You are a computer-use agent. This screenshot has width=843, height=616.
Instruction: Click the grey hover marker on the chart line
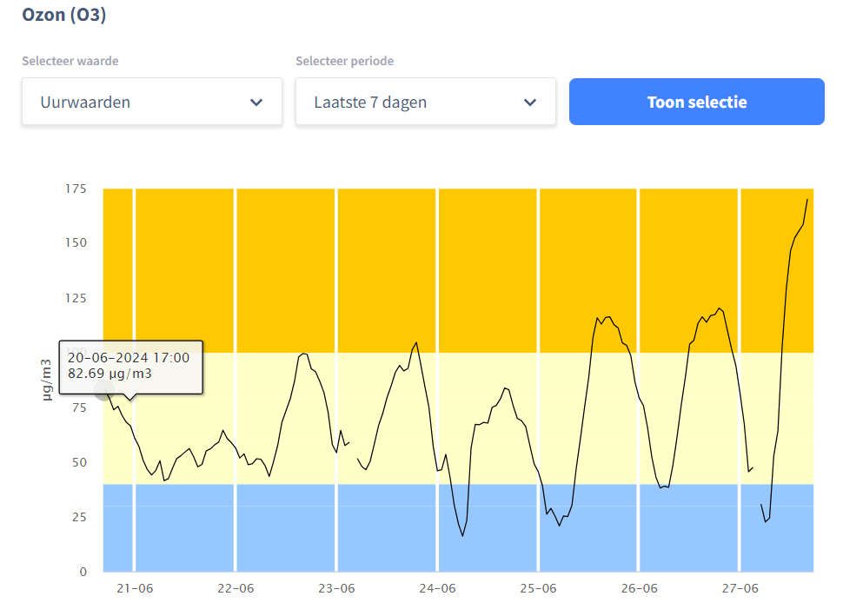coord(103,390)
